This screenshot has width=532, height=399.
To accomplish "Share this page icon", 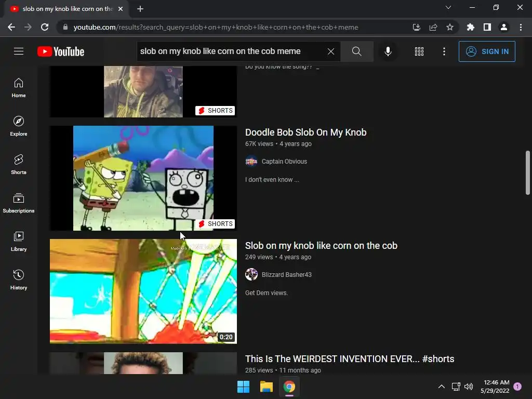I will point(433,27).
